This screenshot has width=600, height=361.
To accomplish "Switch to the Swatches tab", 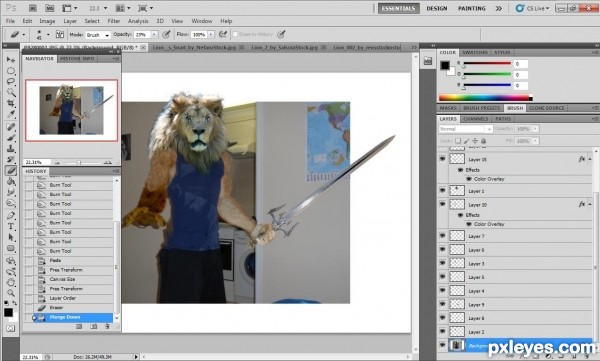I will (475, 52).
